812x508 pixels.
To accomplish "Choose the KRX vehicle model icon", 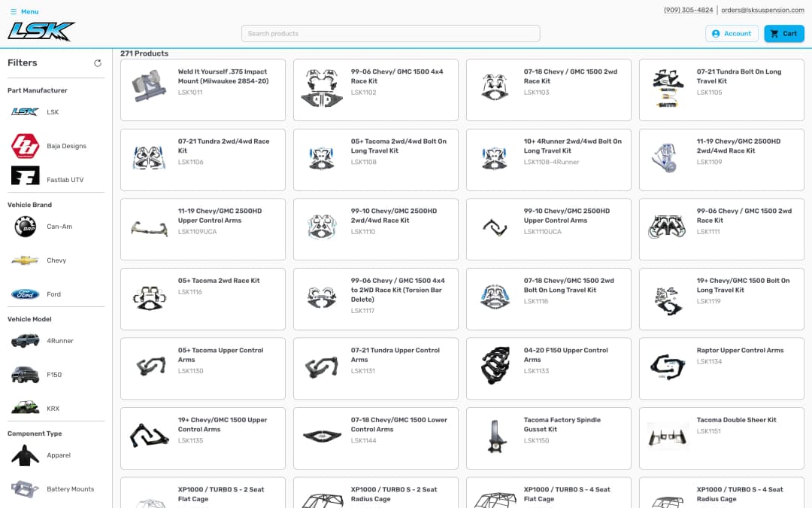I will coord(25,408).
